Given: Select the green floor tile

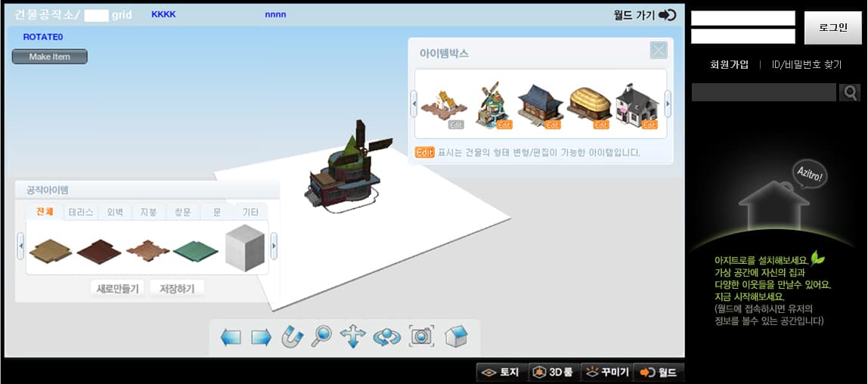Looking at the screenshot, I should 195,250.
